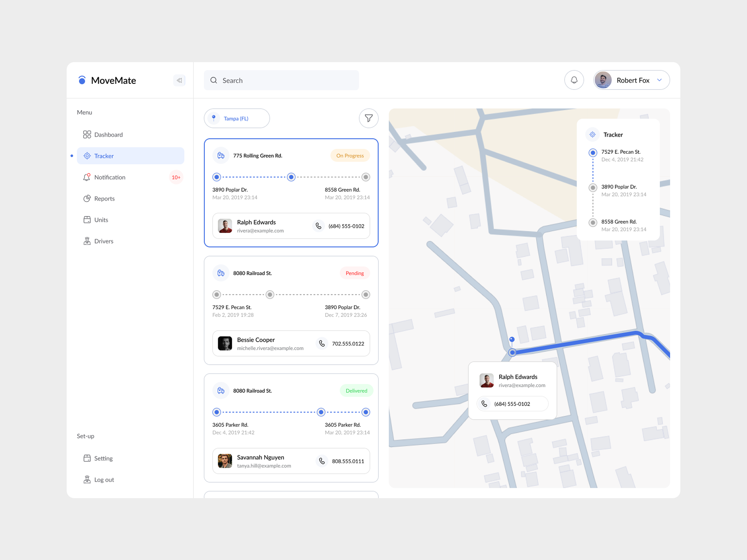Click the Log out option
Viewport: 747px width, 560px height.
point(104,479)
